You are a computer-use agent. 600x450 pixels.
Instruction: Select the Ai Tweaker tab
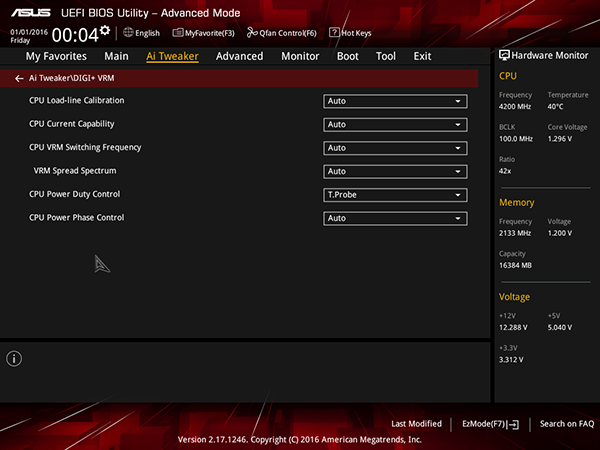coord(172,56)
